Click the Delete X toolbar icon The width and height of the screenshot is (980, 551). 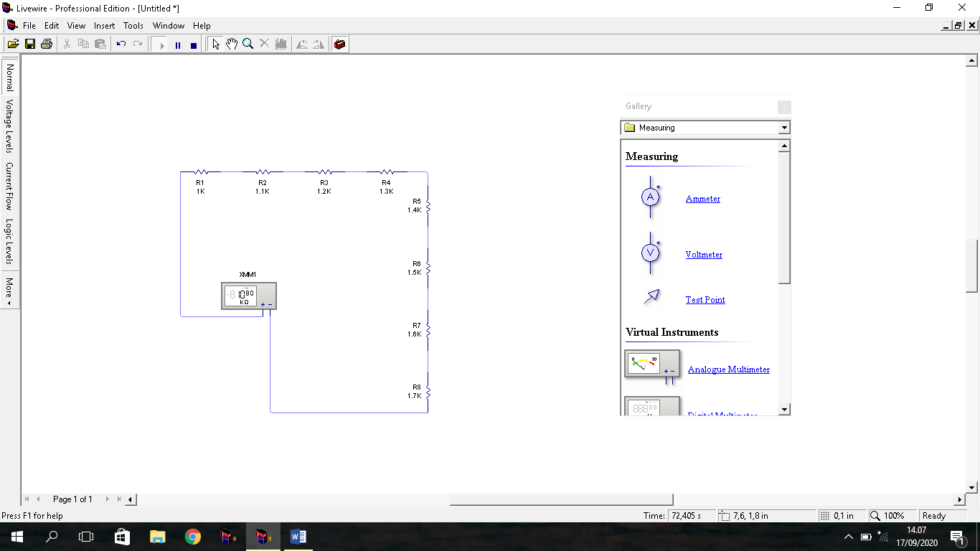[264, 44]
